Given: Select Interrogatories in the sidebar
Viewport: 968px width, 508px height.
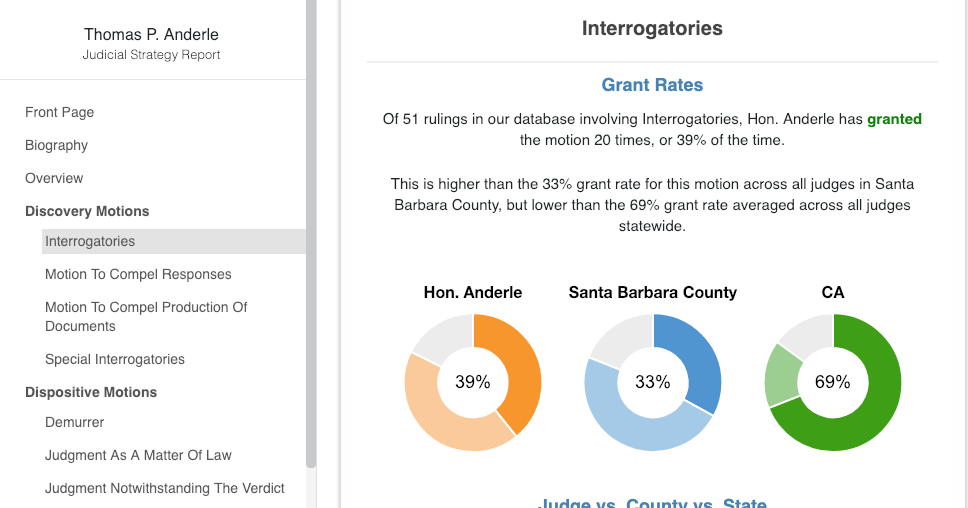Looking at the screenshot, I should point(90,241).
